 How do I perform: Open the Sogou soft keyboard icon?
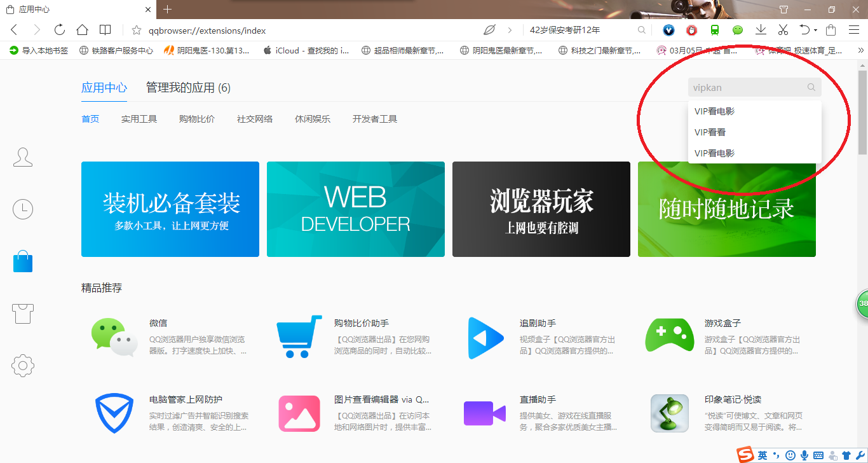pyautogui.click(x=818, y=455)
